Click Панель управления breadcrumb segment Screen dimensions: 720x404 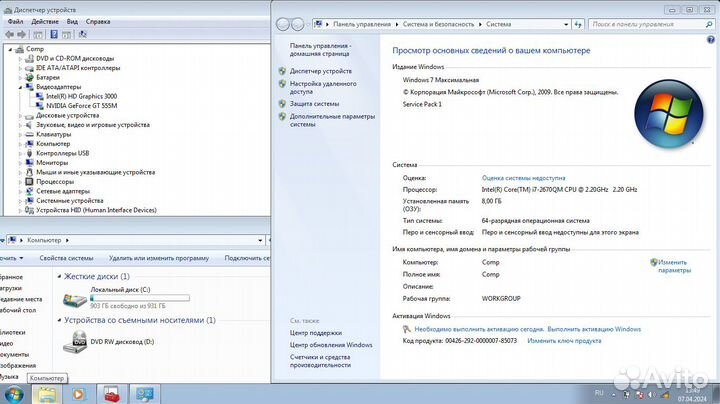[x=362, y=24]
